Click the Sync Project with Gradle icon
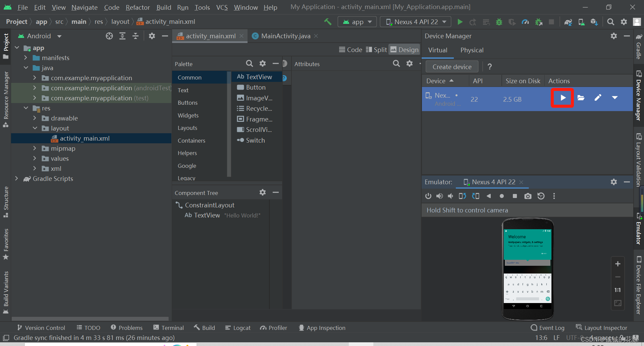 coord(568,22)
